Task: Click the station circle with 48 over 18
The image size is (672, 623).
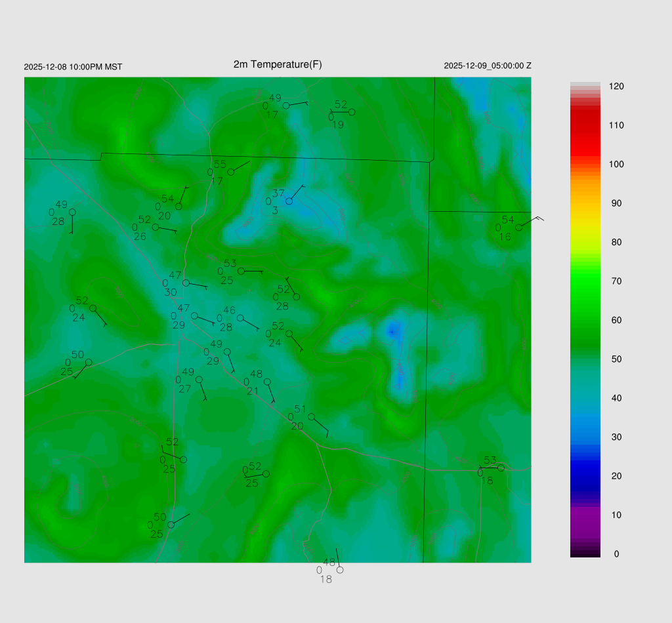Action: point(340,570)
